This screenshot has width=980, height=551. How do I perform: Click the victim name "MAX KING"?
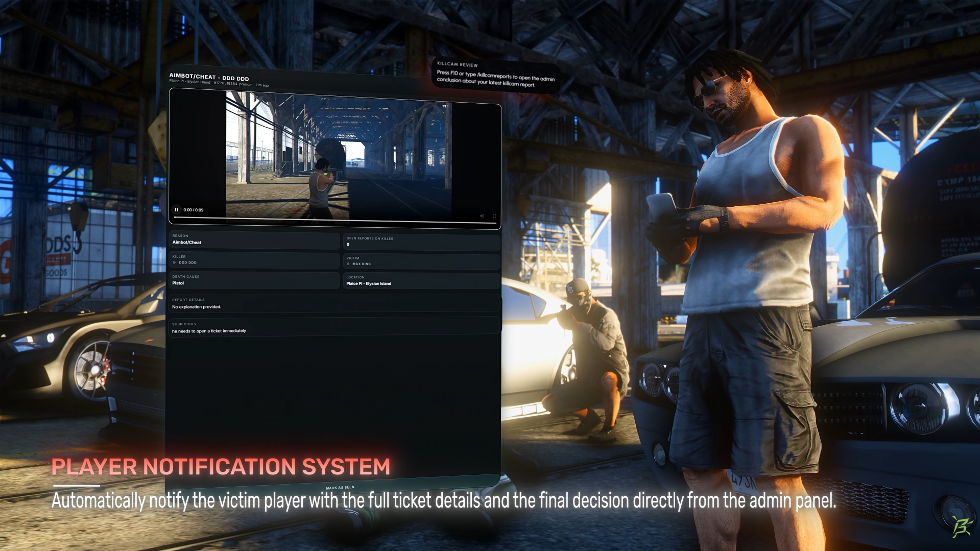(362, 264)
